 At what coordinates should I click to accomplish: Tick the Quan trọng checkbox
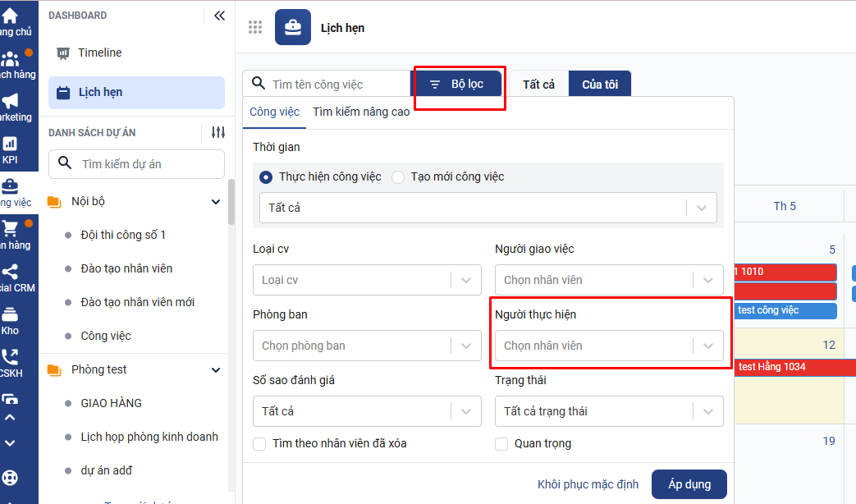tap(501, 444)
